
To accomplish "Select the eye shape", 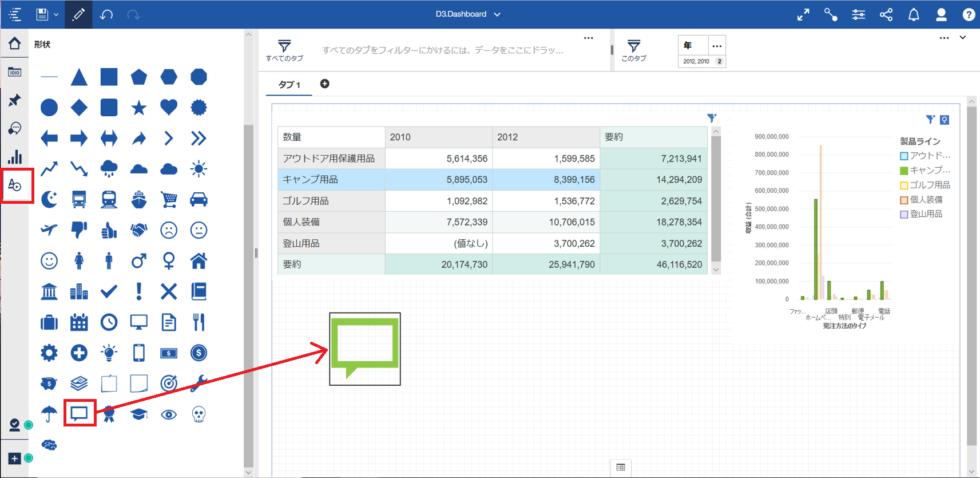I will click(169, 414).
